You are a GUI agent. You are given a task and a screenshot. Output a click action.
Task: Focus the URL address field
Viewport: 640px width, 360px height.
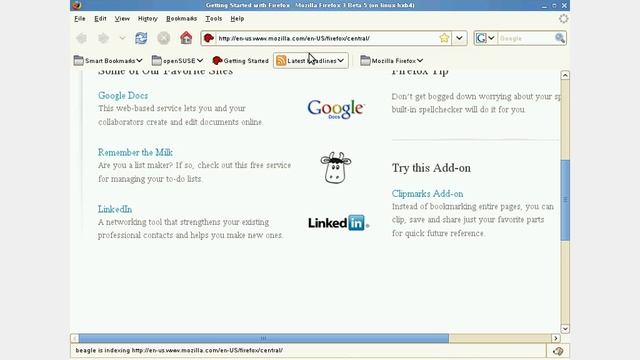(327, 38)
